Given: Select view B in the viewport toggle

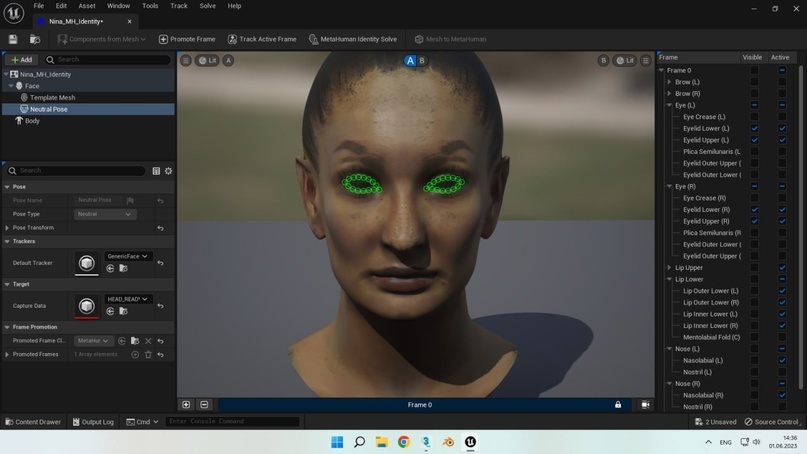Looking at the screenshot, I should 422,61.
